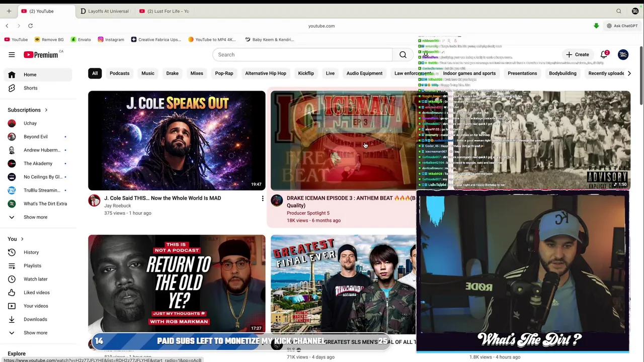Select the Live filter chip
The image size is (644, 362).
pos(330,73)
